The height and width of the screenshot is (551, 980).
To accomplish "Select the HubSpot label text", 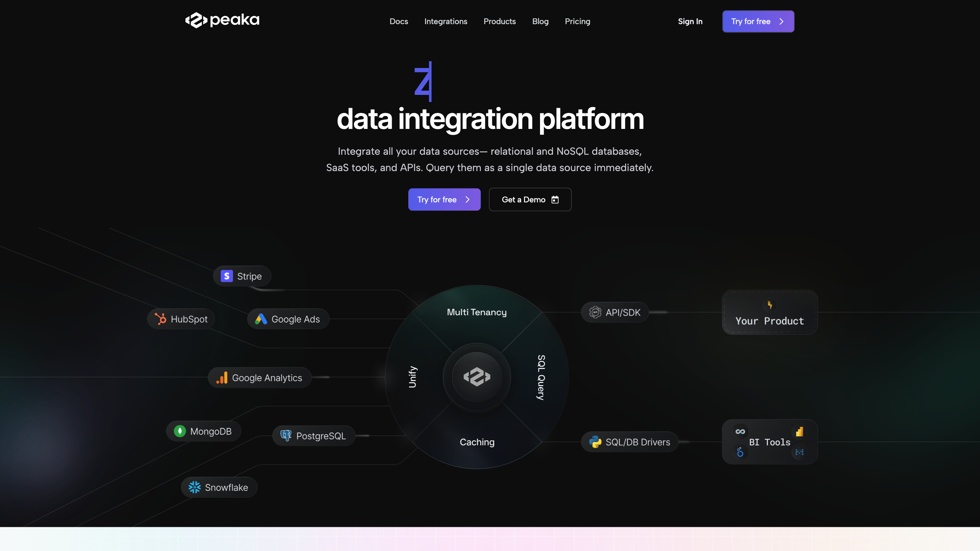I will point(189,319).
